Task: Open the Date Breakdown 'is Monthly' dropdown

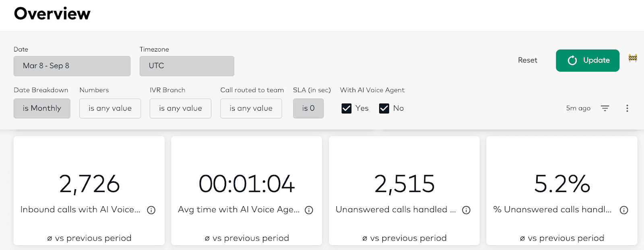Action: coord(42,108)
